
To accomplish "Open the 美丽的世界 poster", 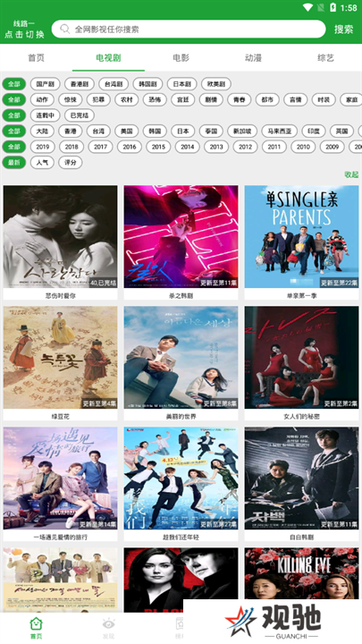I will click(x=181, y=357).
